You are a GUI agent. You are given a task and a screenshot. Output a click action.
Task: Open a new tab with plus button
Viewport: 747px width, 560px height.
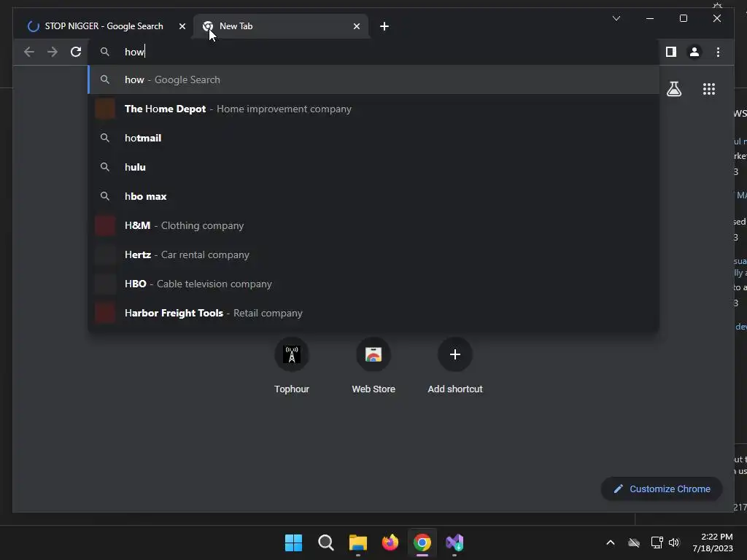click(x=384, y=26)
